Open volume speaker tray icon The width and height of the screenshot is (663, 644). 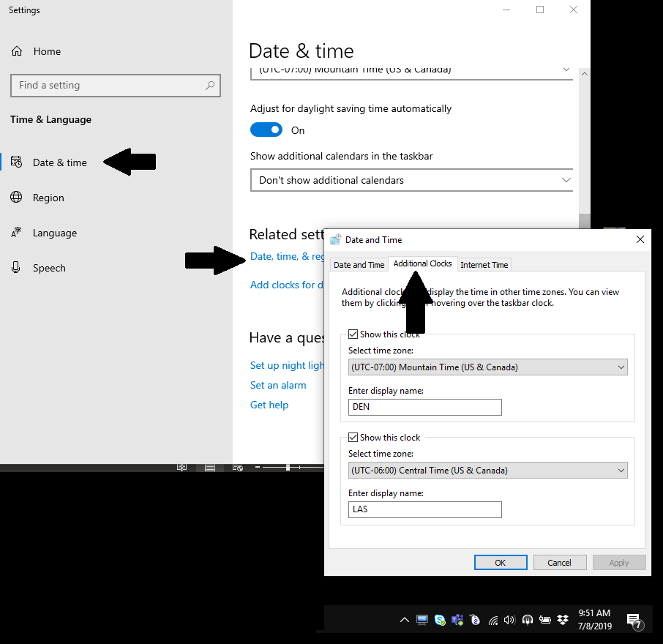click(x=509, y=620)
